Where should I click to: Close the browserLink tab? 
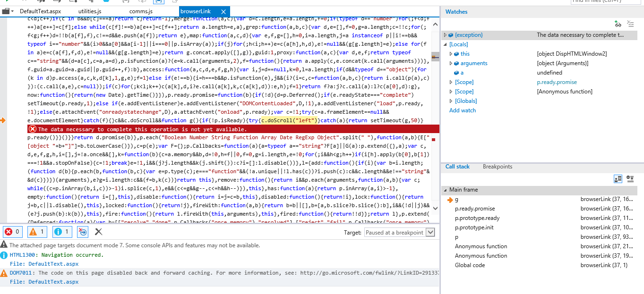[223, 11]
